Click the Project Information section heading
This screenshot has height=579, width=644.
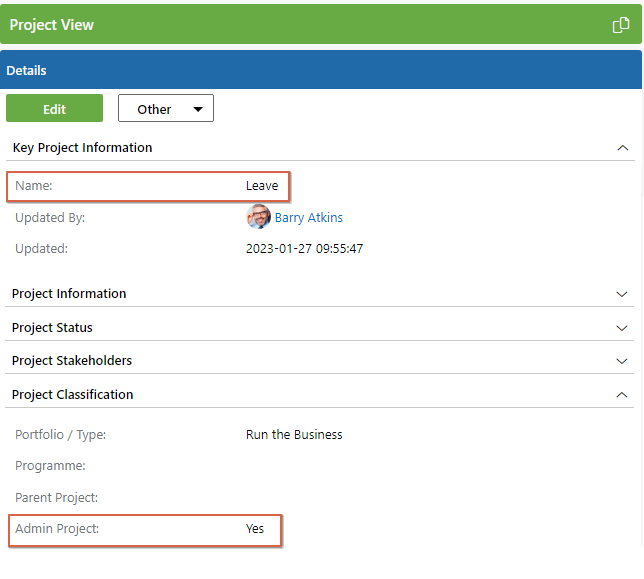[x=69, y=294]
